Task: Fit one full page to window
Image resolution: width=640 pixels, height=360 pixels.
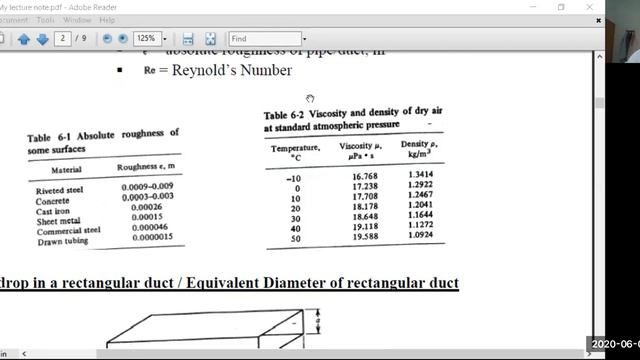Action: (x=210, y=39)
